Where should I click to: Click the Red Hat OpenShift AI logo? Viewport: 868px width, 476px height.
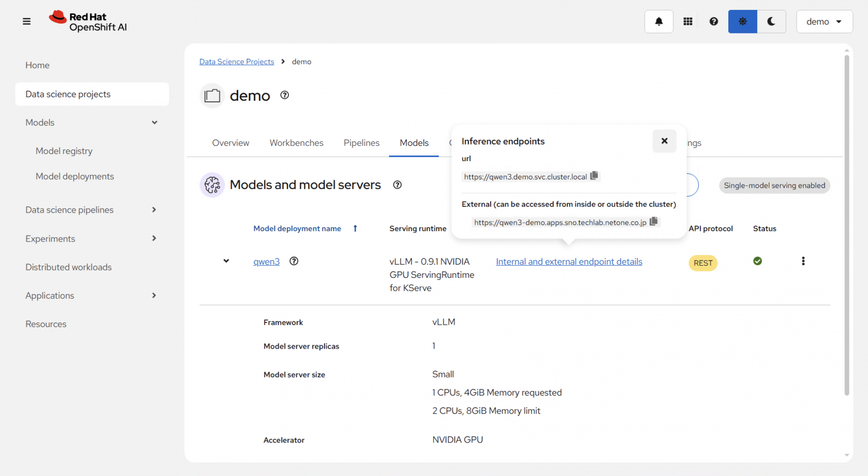click(88, 21)
